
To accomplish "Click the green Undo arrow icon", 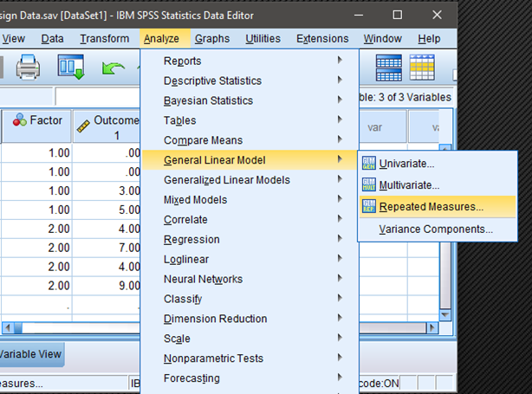I will 113,68.
